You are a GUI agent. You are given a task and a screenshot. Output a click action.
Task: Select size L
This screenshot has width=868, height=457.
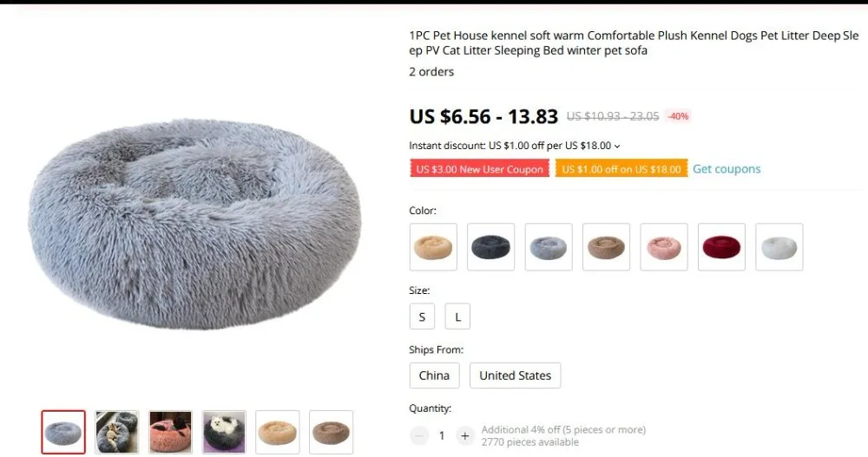coord(457,317)
